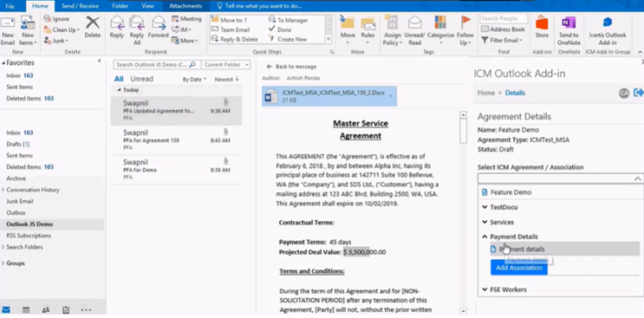Select the Move to: ? quick step
The image size is (644, 318).
[230, 20]
